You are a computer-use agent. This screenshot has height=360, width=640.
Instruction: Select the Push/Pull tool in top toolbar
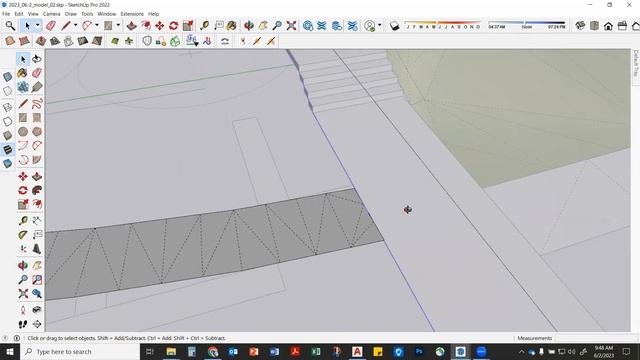(x=131, y=26)
